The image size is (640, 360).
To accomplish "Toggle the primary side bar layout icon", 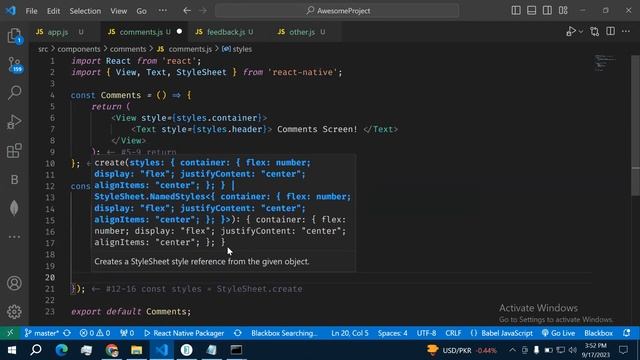I will point(516,11).
